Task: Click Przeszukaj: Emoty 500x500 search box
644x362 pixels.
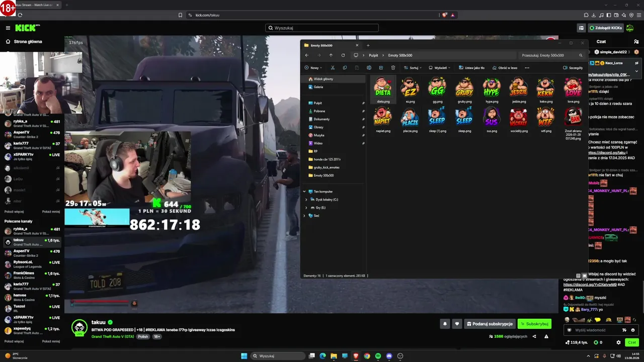Action: point(552,55)
